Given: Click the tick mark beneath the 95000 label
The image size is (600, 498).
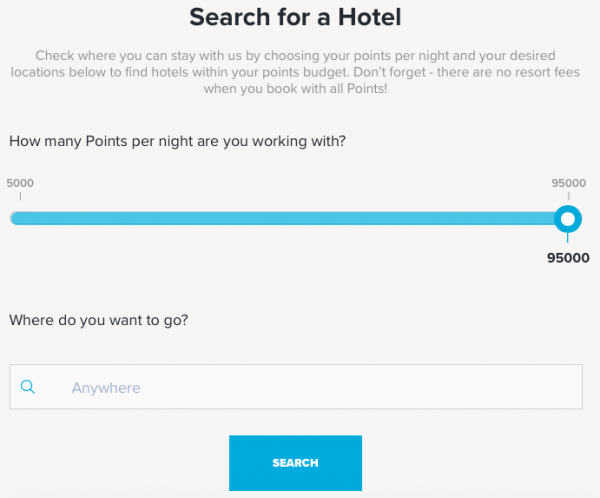Looking at the screenshot, I should coord(568,197).
